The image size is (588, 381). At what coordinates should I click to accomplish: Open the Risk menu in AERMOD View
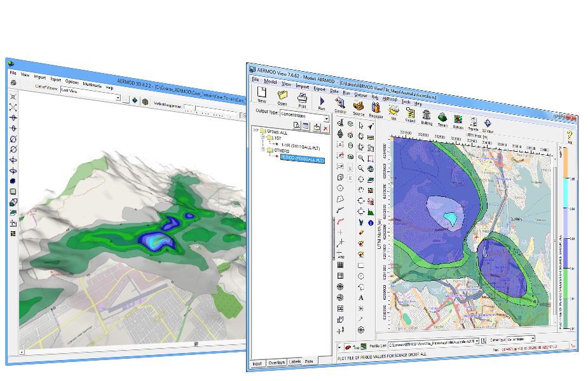(374, 97)
